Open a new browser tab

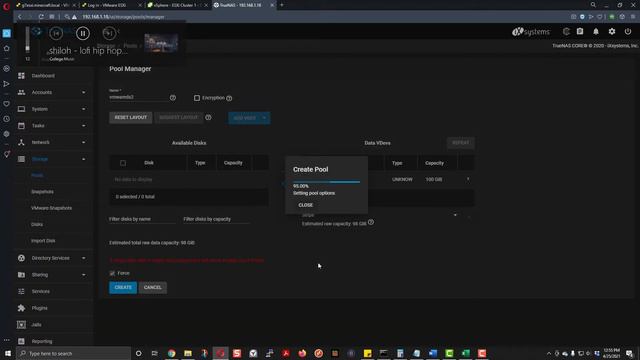[282, 5]
